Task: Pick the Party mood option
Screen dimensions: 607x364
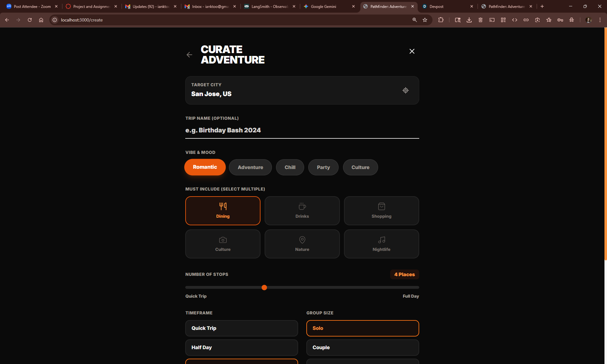Action: tap(323, 167)
